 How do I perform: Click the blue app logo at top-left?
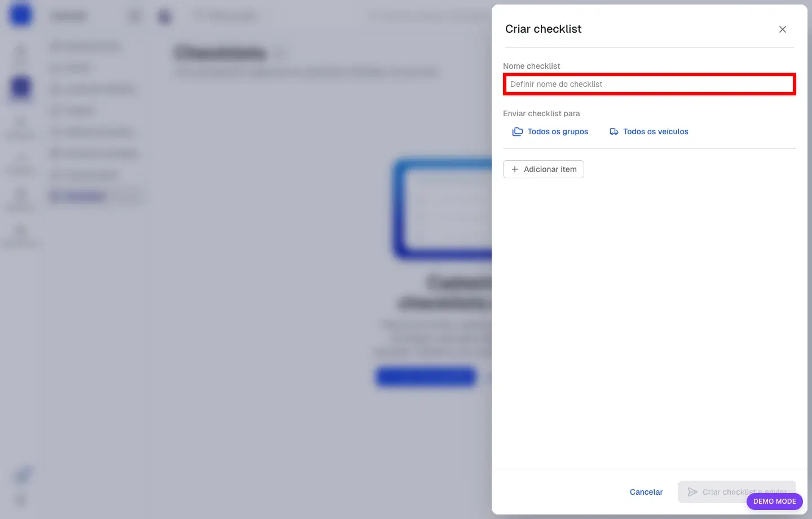pyautogui.click(x=20, y=15)
